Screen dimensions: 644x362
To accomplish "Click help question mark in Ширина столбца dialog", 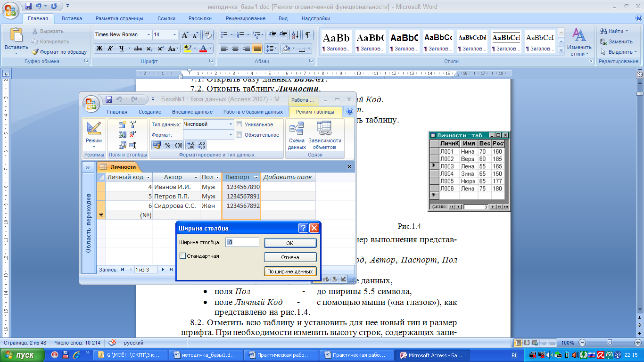I will (x=304, y=228).
